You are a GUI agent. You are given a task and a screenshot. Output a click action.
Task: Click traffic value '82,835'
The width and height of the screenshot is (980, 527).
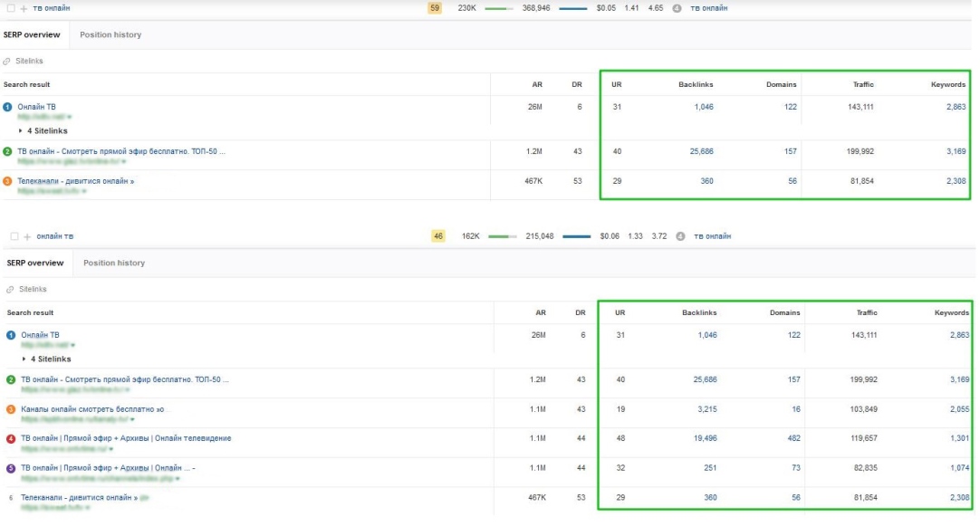click(x=866, y=468)
